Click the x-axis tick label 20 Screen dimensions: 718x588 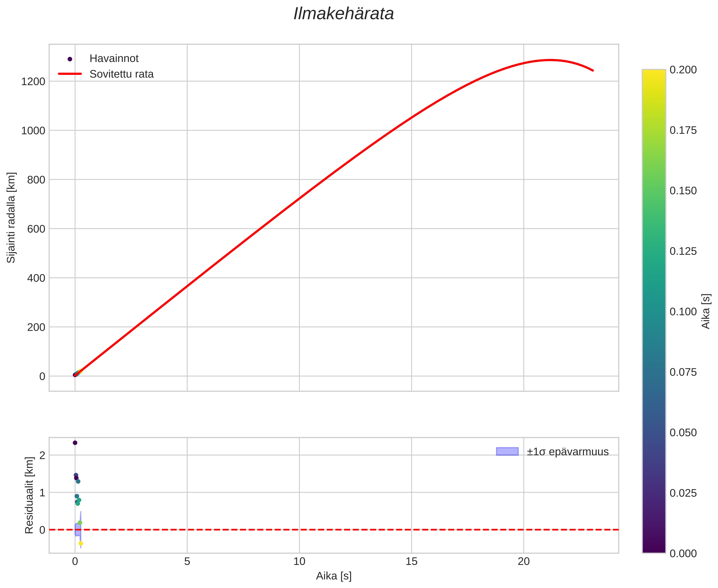523,562
